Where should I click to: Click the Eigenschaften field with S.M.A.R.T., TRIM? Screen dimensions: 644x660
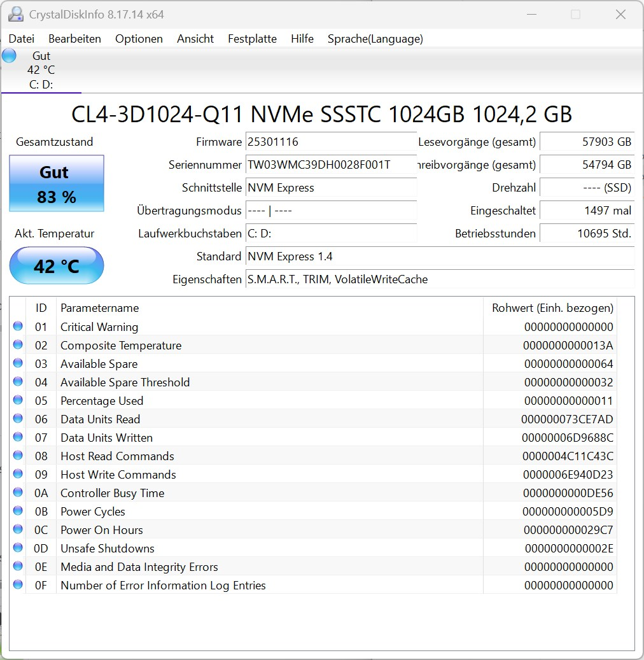[x=440, y=279]
